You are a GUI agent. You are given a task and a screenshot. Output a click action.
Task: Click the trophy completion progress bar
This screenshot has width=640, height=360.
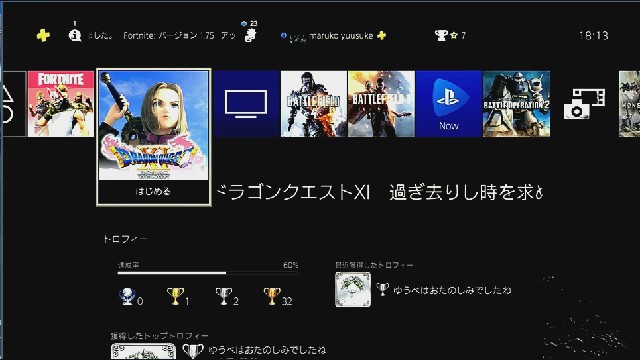[x=208, y=273]
